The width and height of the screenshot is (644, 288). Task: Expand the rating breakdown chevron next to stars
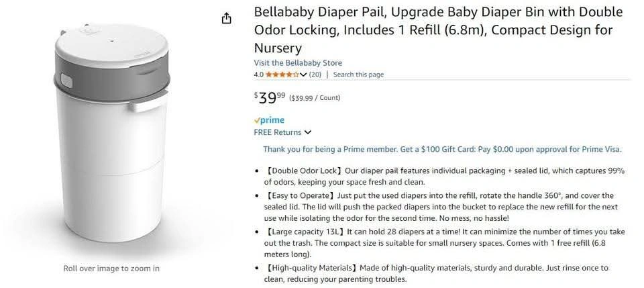tap(303, 75)
